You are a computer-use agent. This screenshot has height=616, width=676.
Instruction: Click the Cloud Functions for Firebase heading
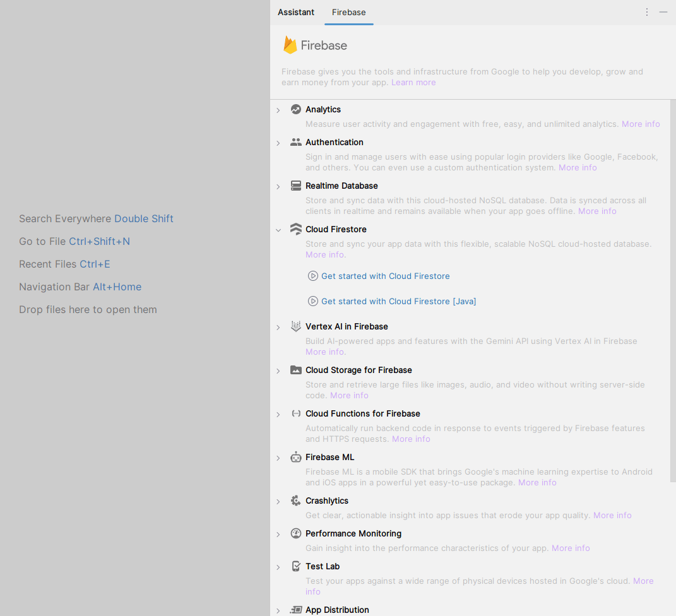click(362, 413)
